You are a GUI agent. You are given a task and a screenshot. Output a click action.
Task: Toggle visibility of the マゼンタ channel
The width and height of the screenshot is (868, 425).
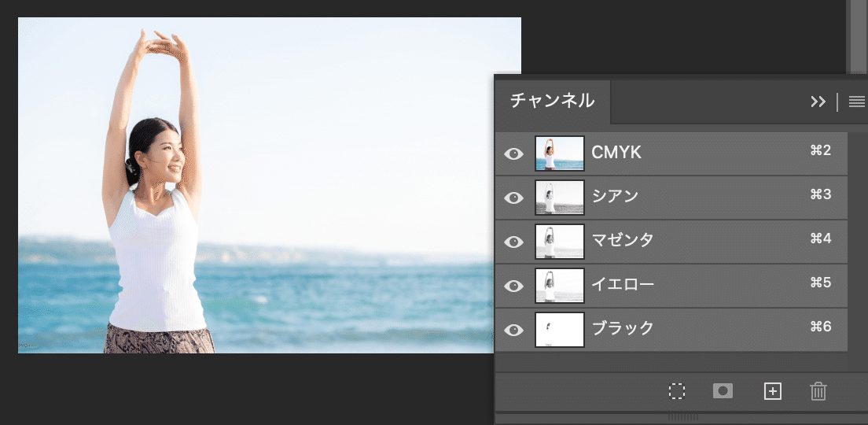click(513, 242)
